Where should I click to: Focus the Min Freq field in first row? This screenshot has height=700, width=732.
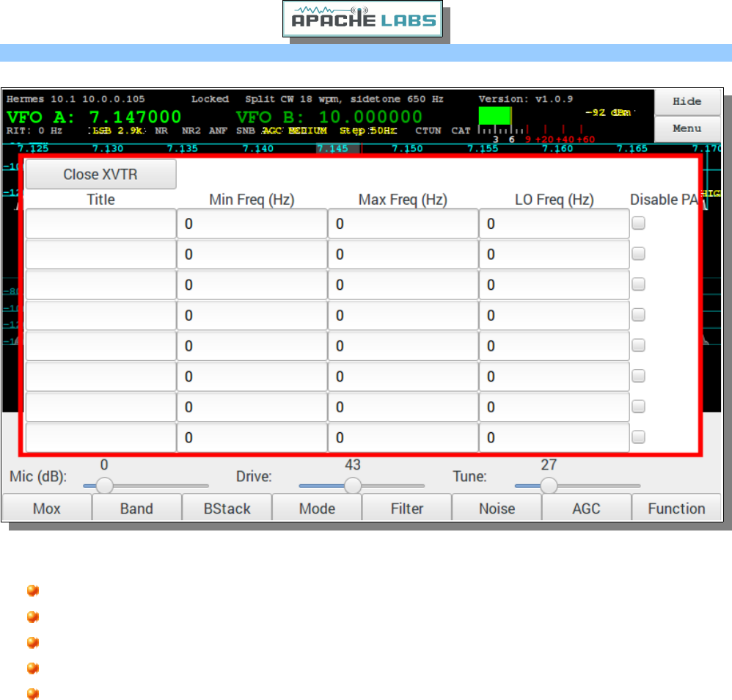click(x=252, y=224)
